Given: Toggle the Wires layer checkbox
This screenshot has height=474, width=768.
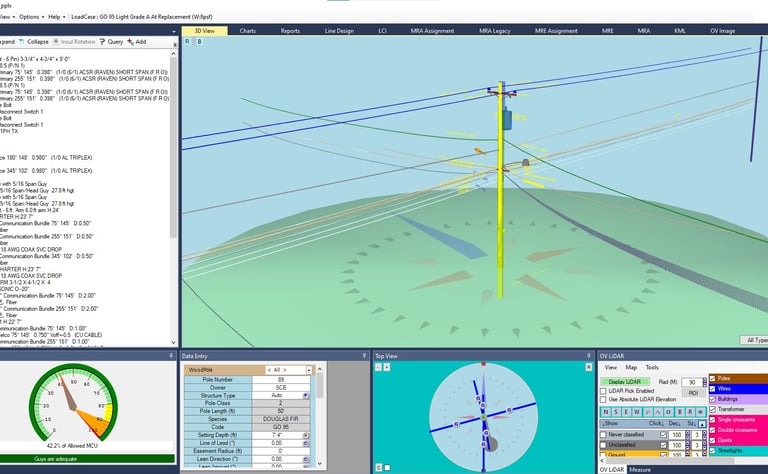Looking at the screenshot, I should [x=713, y=389].
